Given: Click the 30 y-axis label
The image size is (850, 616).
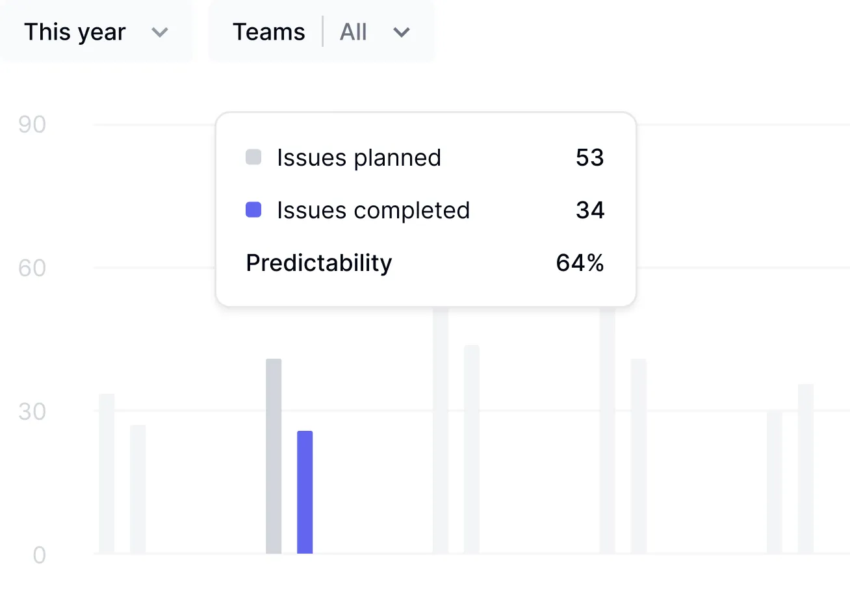Looking at the screenshot, I should tap(32, 412).
